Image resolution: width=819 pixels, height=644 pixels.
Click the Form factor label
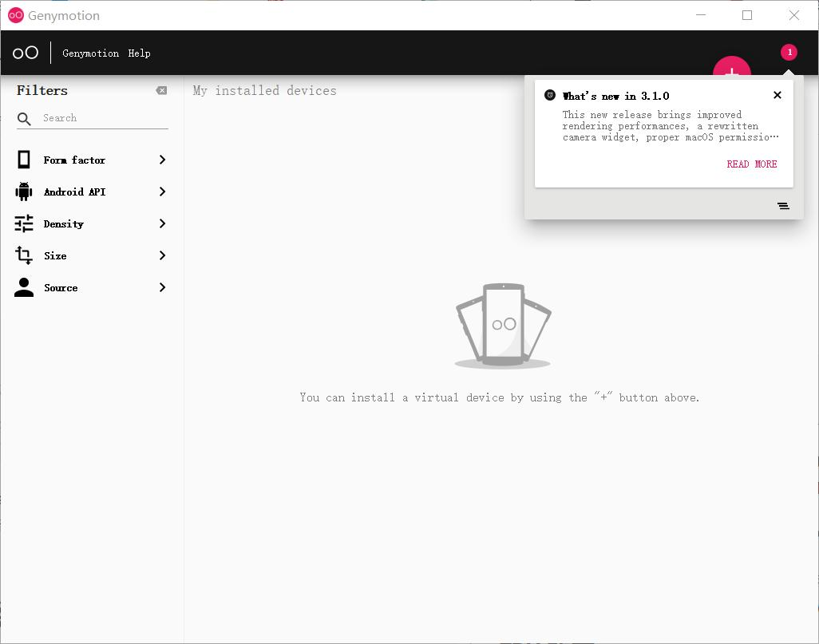(74, 160)
